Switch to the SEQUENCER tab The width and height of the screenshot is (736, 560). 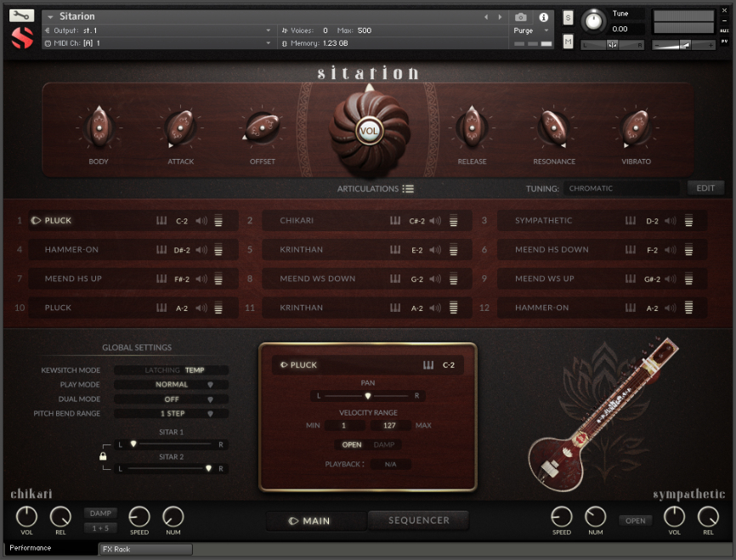(419, 520)
